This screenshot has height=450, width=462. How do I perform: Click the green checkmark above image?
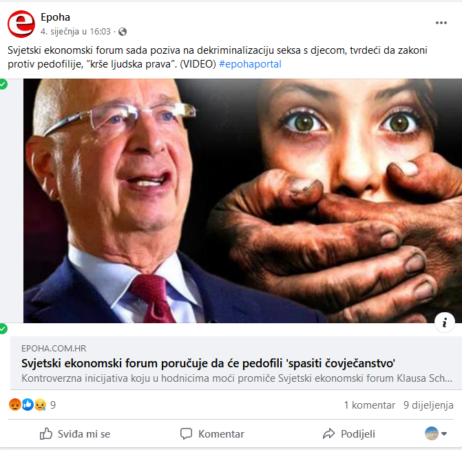[x=3, y=84]
